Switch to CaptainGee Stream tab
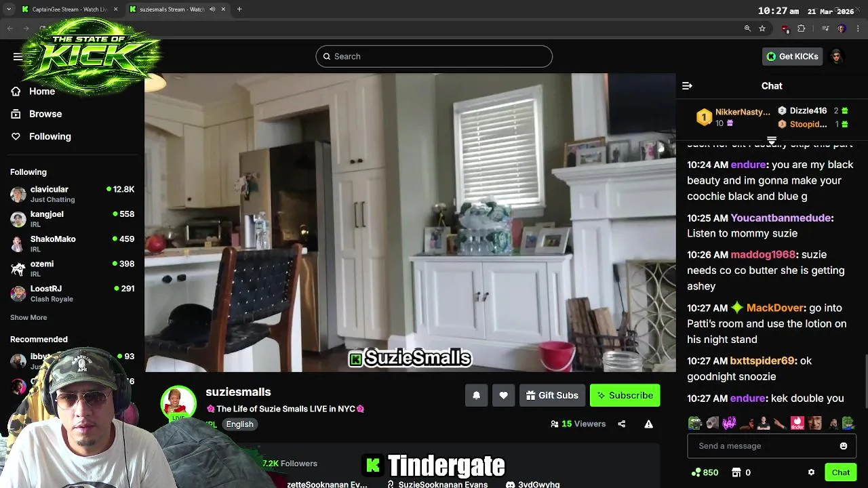The image size is (868, 488). [68, 9]
